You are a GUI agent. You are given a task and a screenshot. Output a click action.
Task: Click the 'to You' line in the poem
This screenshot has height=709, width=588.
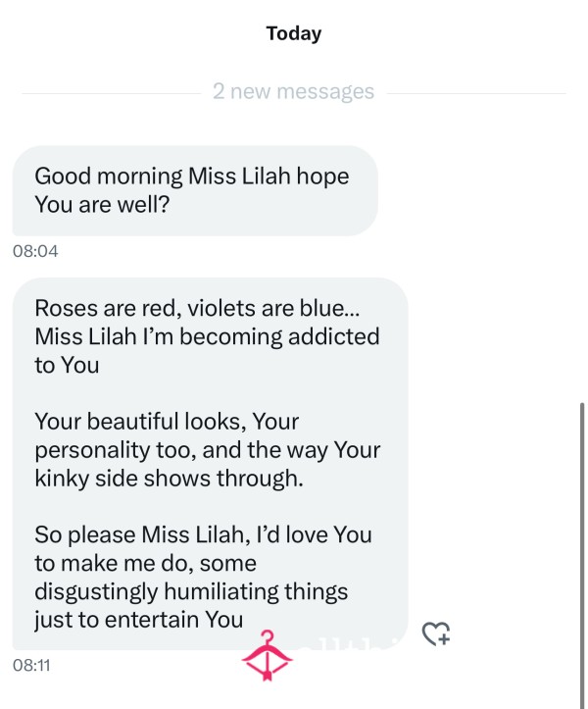click(x=67, y=365)
